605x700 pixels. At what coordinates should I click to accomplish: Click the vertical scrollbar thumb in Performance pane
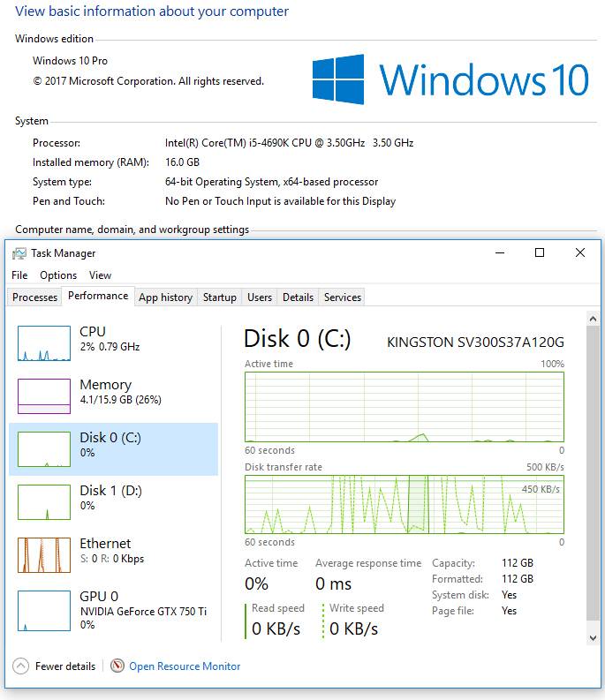point(593,473)
